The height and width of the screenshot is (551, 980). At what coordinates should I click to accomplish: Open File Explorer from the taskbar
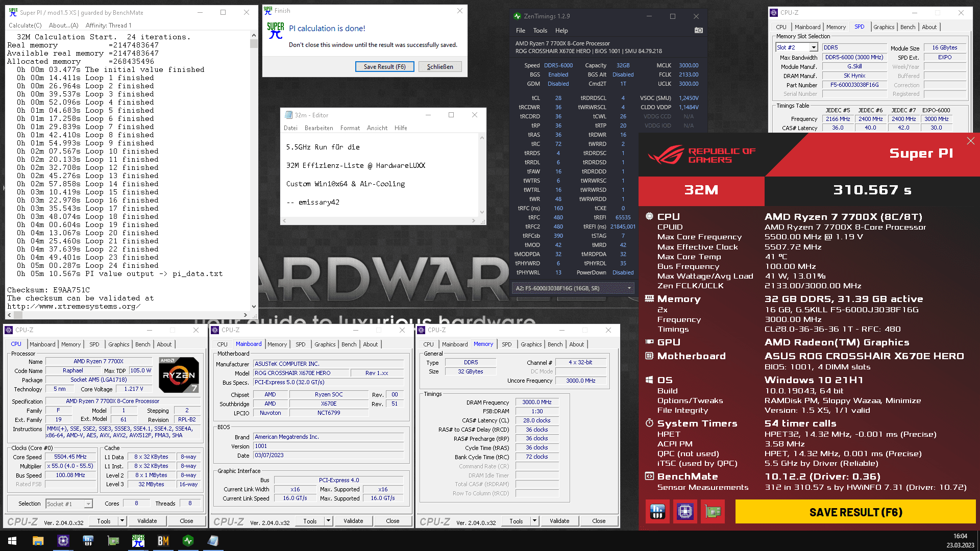pyautogui.click(x=38, y=541)
